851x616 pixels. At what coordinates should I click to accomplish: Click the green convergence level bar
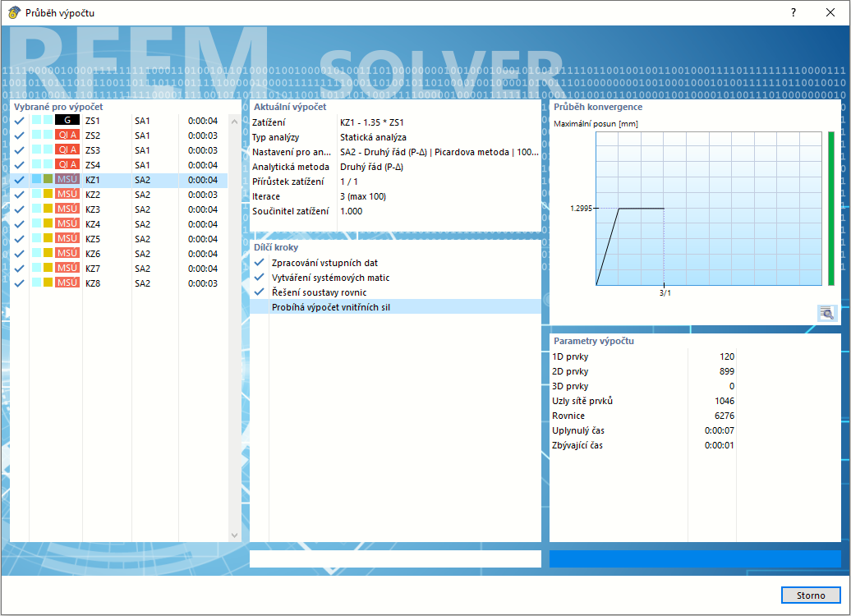tap(831, 209)
